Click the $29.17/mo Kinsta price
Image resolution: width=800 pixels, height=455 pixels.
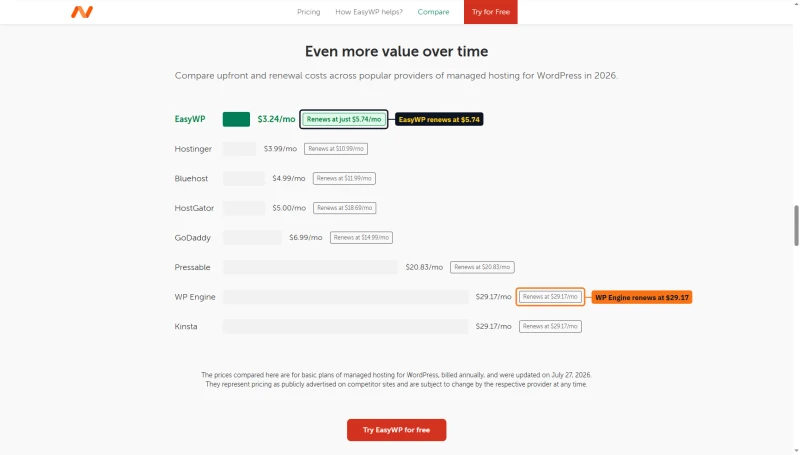point(493,326)
